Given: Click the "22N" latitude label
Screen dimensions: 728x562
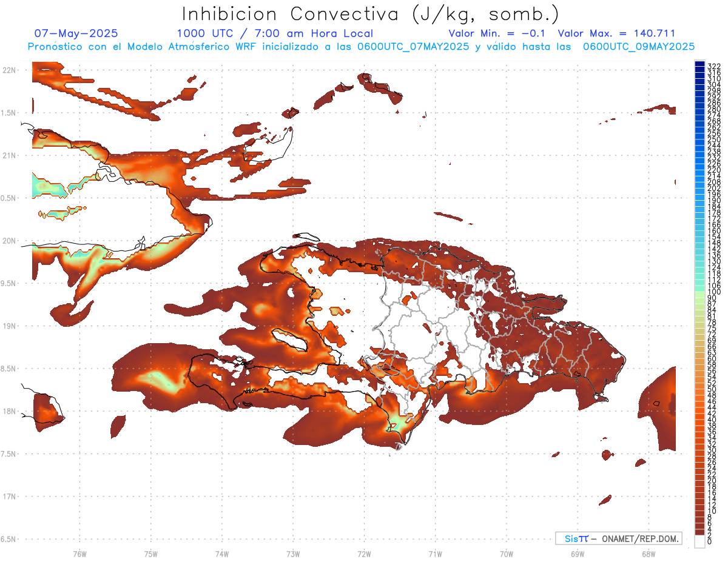Looking at the screenshot, I should coord(9,70).
